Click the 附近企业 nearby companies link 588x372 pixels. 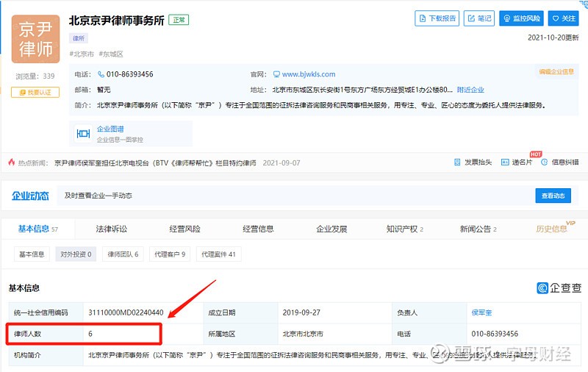pyautogui.click(x=470, y=90)
